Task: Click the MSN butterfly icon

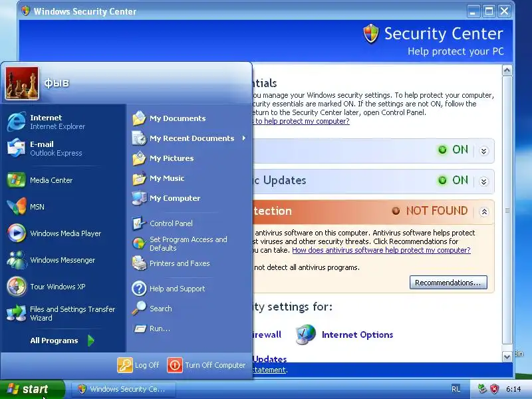Action: [16, 207]
